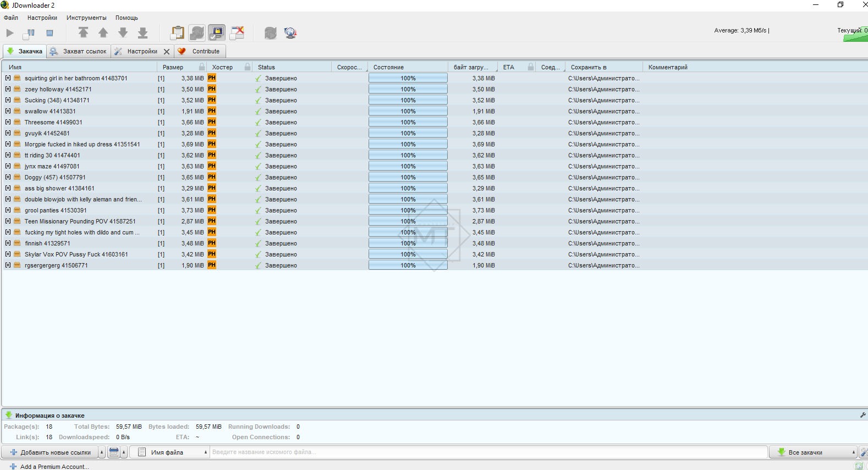Expand the 'rgsergergerg 41506771' package
The height and width of the screenshot is (470, 868).
(x=8, y=265)
